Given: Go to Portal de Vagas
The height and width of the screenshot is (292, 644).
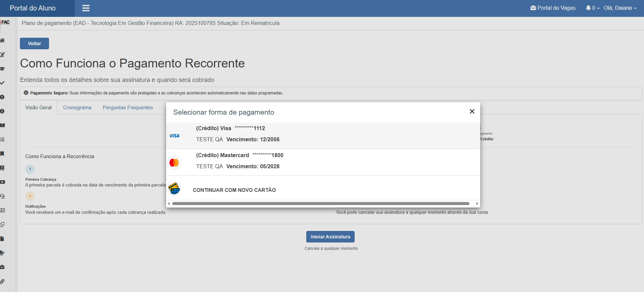Looking at the screenshot, I should coord(553,8).
